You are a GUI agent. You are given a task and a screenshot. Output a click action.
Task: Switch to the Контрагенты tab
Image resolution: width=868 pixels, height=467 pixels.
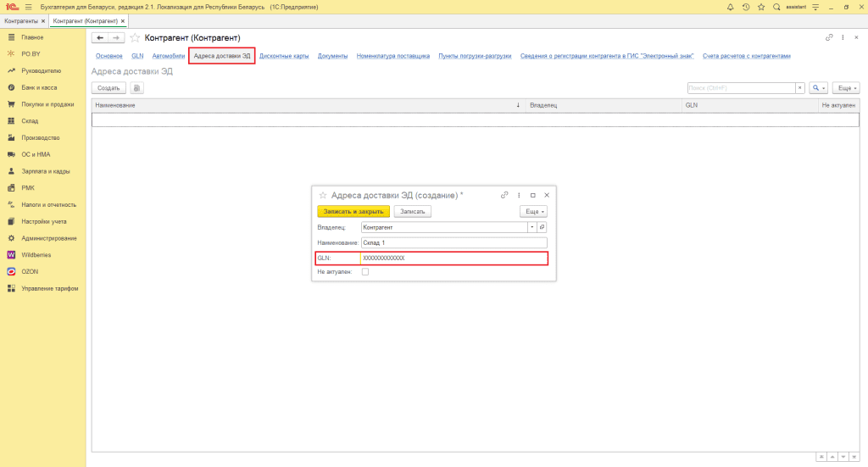[x=23, y=20]
